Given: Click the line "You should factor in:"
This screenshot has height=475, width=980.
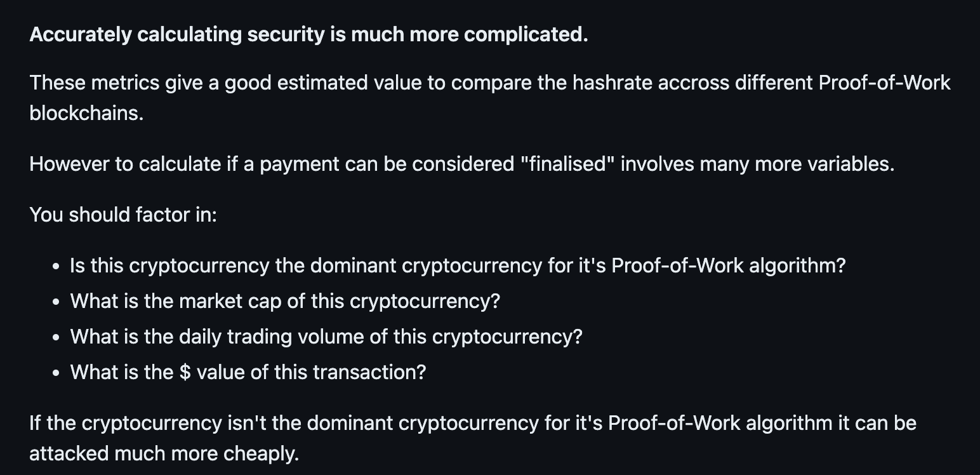Looking at the screenshot, I should [123, 215].
